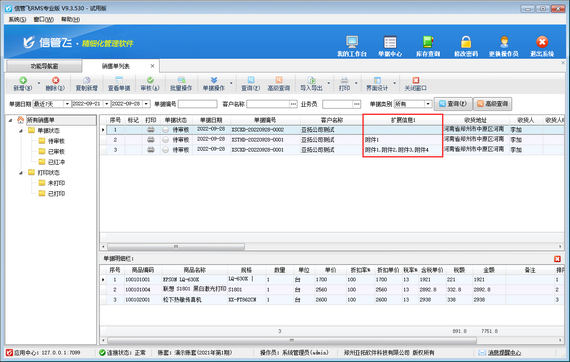This screenshot has height=362, width=570.
Task: Click the 单据编号 input field
Action: pyautogui.click(x=197, y=104)
